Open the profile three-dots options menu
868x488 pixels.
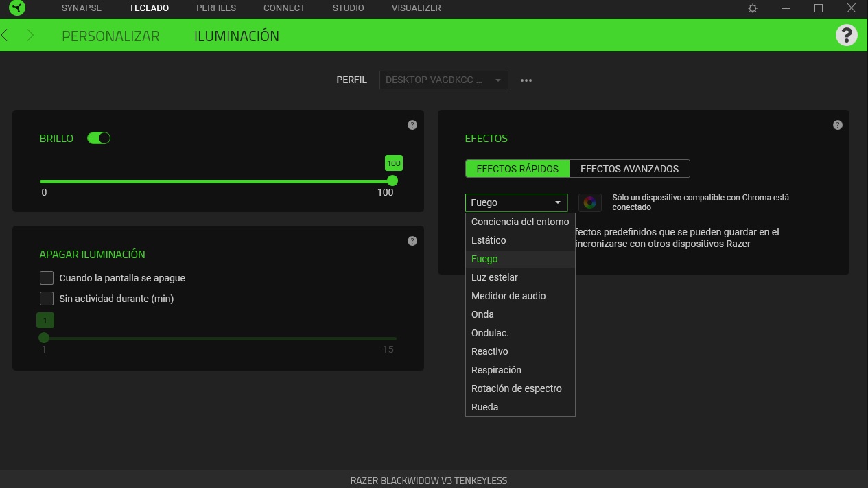[x=526, y=80]
